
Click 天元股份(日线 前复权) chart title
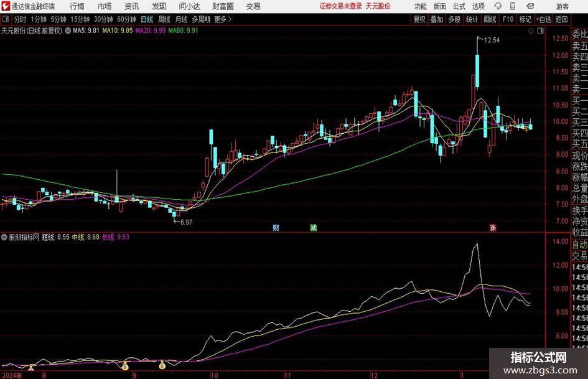click(32, 30)
